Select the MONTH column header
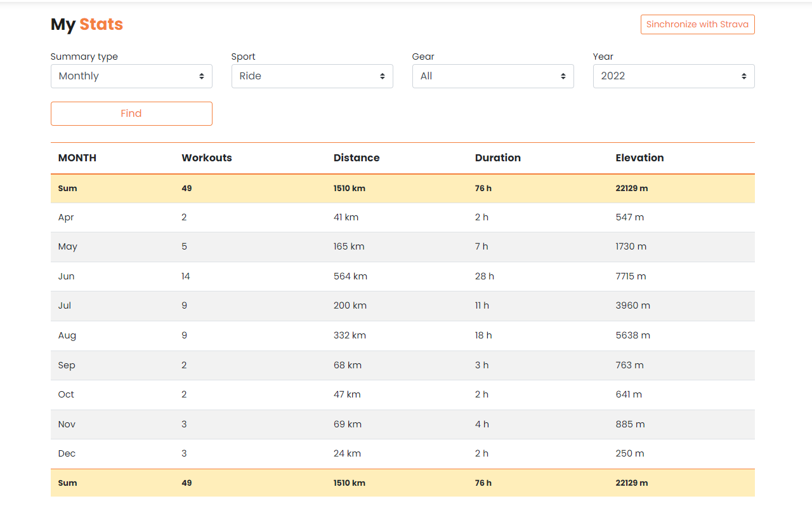This screenshot has width=812, height=508. [x=77, y=157]
